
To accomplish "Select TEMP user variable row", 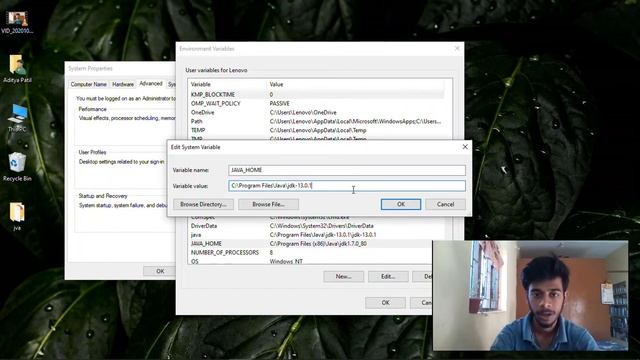I will coord(317,130).
